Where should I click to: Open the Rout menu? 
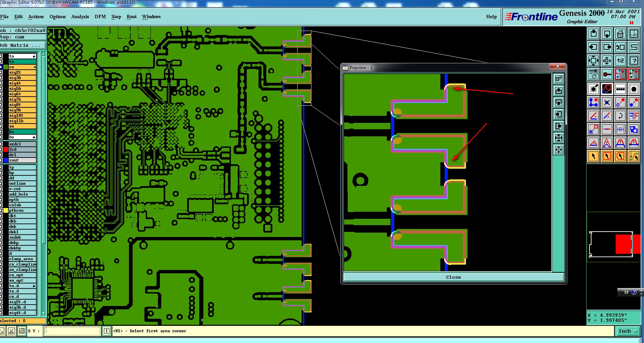[132, 16]
